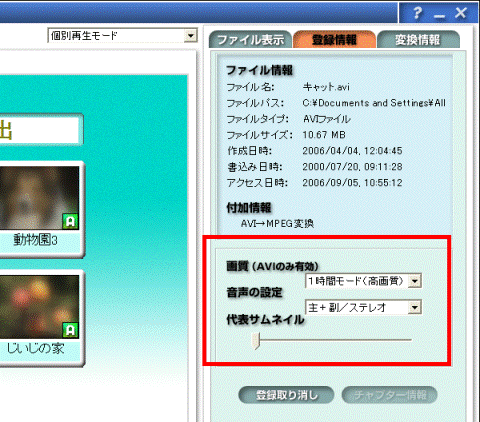Click the チャプター情報 button
Image resolution: width=480 pixels, height=422 pixels.
390,395
